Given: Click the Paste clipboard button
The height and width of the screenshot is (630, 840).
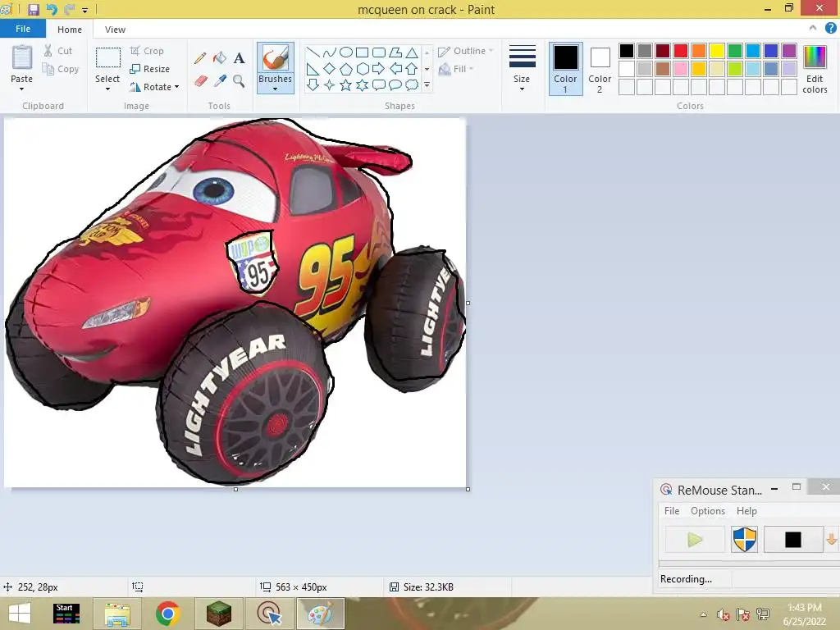Looking at the screenshot, I should coord(22,58).
